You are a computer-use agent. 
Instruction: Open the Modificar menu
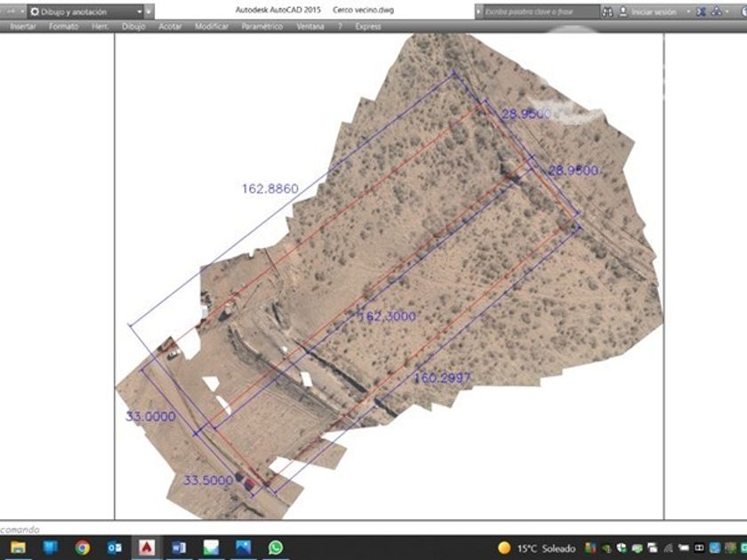point(212,27)
